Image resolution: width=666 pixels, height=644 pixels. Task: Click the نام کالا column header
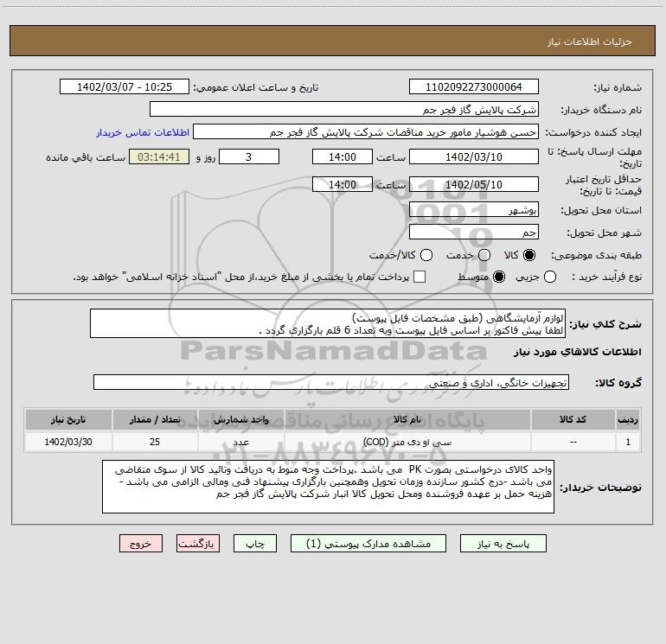point(407,420)
